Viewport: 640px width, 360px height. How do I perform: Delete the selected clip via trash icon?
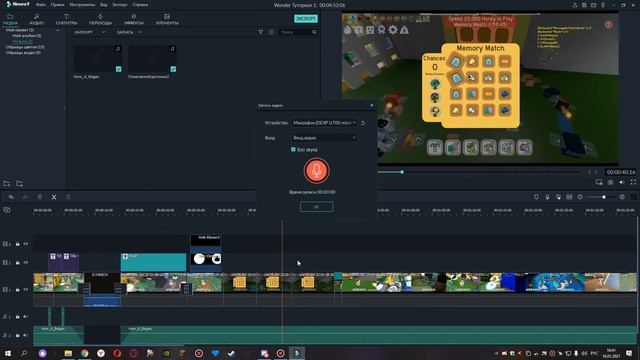40,197
